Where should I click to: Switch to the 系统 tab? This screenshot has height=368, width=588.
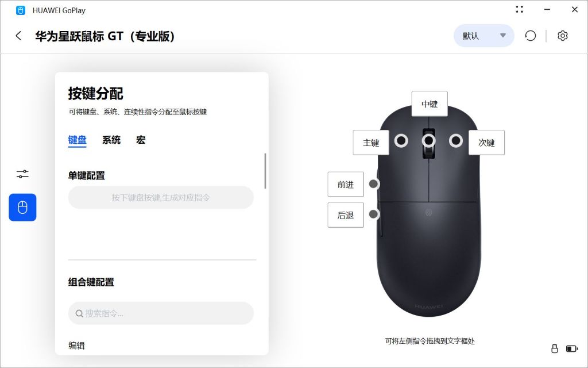(x=111, y=140)
